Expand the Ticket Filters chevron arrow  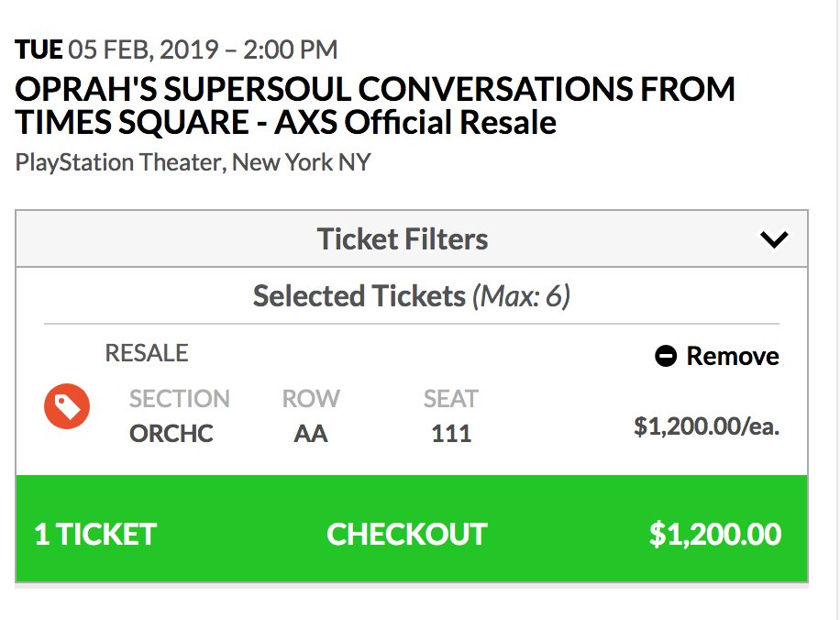(x=774, y=239)
